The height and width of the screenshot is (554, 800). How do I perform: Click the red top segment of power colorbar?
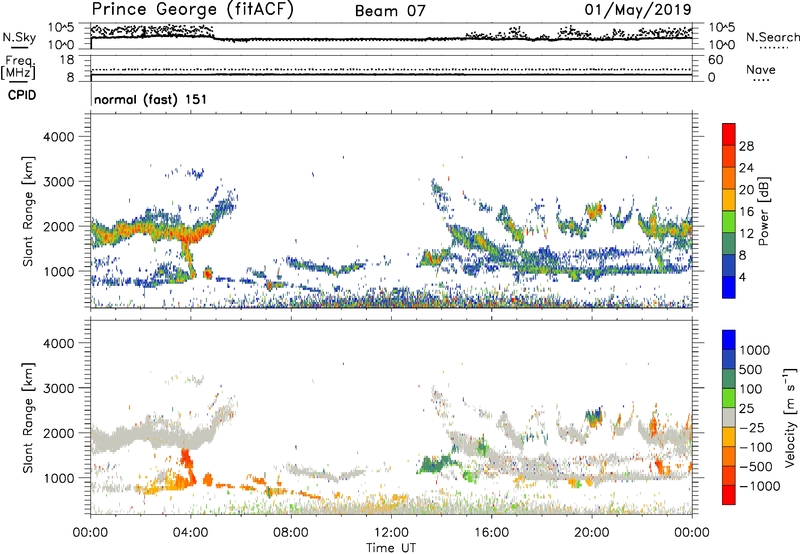[x=729, y=134]
